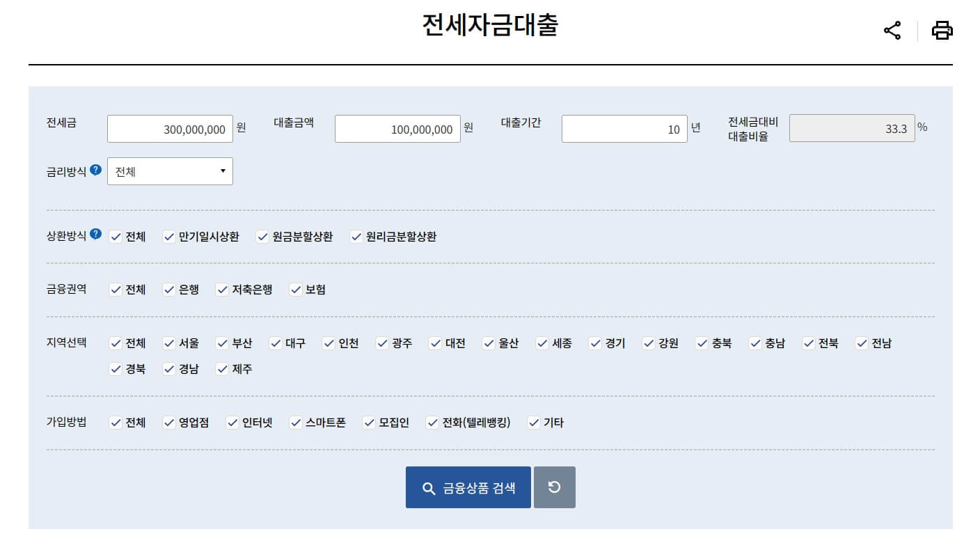Click the reset refresh icon button
Viewport: 980px width, 543px height.
(x=554, y=487)
